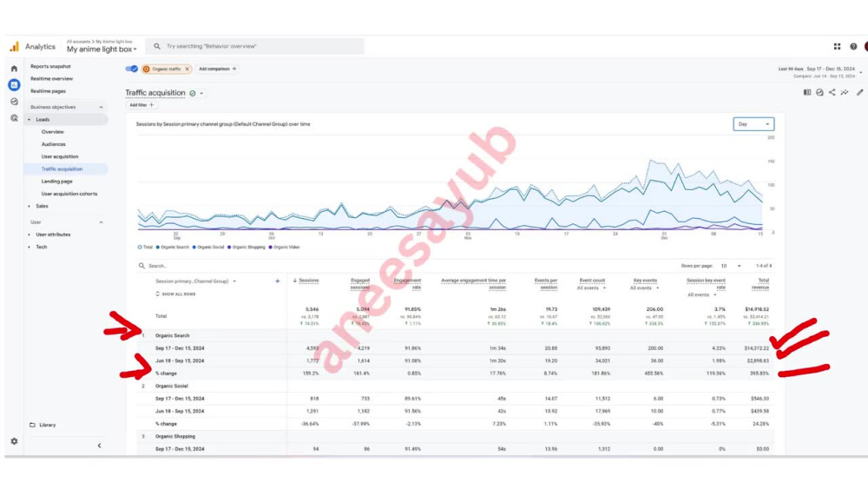Open the Advertising icon in left rail

[15, 118]
